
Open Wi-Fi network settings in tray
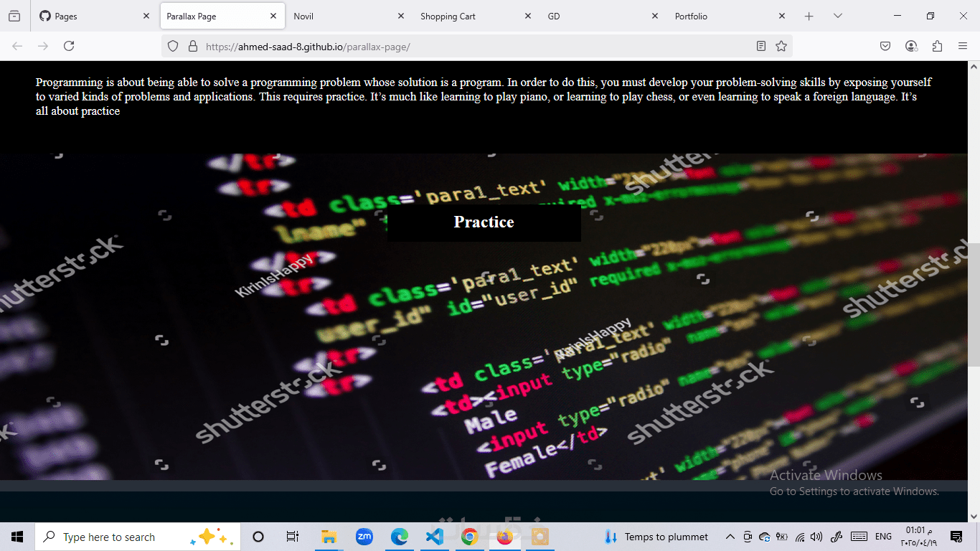(800, 537)
